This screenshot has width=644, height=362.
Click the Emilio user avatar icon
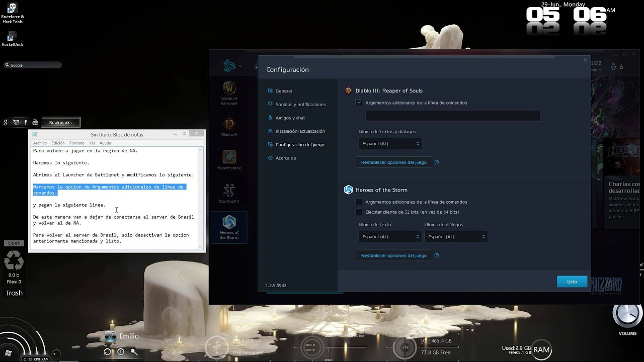pos(110,337)
